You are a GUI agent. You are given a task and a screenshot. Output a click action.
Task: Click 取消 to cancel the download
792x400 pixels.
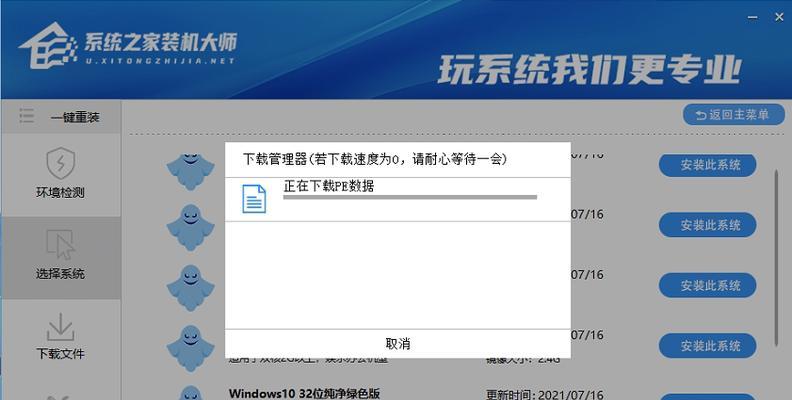(398, 344)
